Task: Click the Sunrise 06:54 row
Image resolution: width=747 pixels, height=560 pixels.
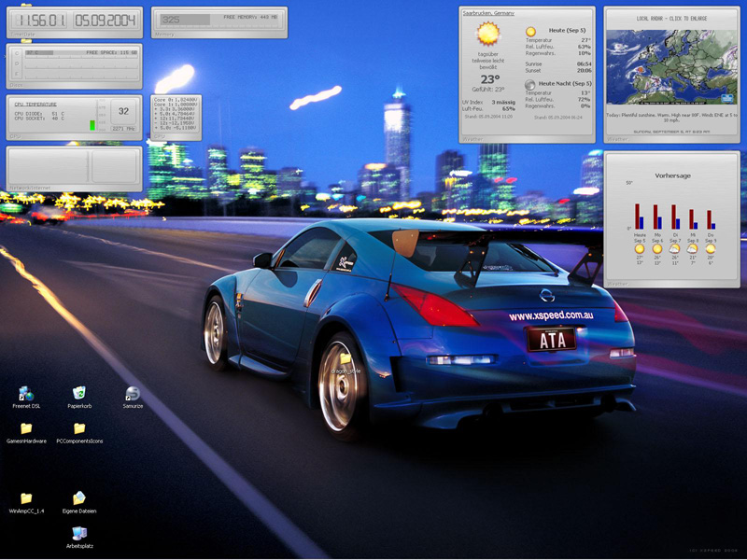Action: [558, 63]
